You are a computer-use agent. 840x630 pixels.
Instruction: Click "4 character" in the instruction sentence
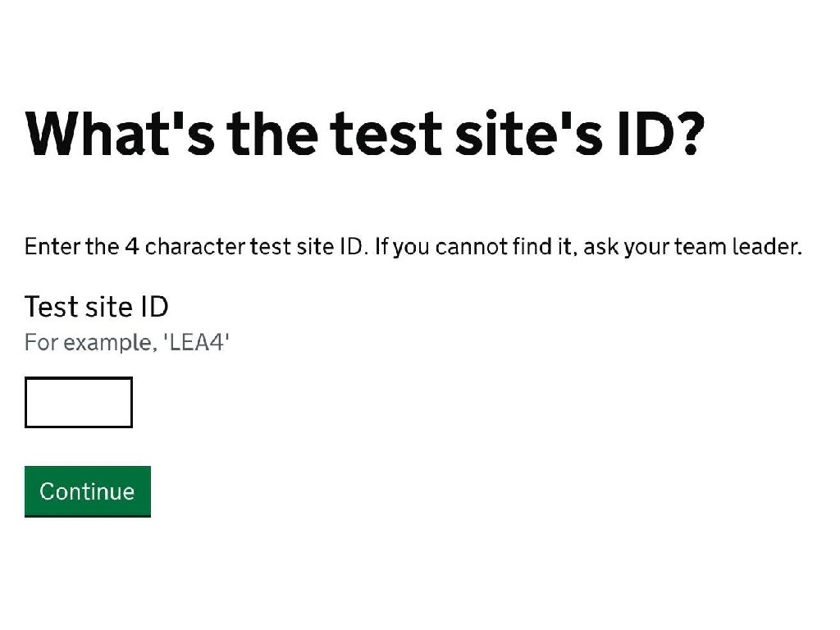[172, 247]
